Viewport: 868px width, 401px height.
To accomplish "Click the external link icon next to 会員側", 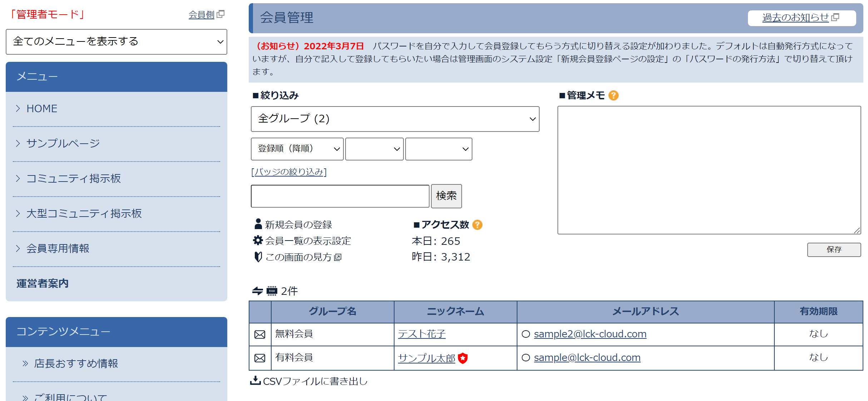I will (221, 14).
